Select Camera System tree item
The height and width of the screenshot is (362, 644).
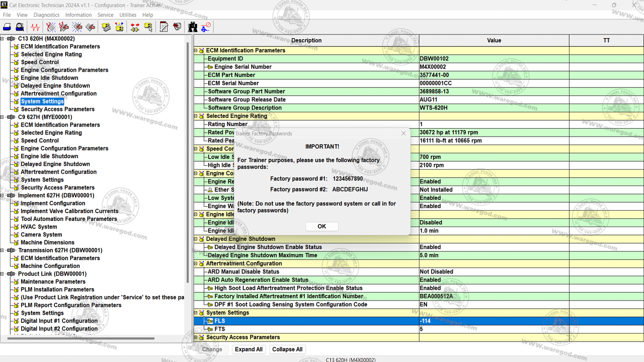point(41,235)
